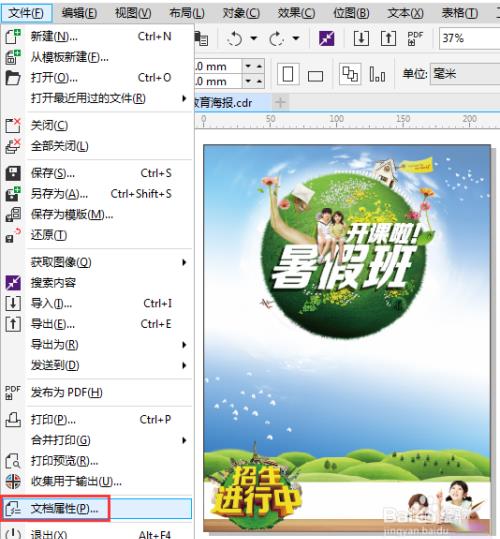Open the 视图(V) menu
The image size is (500, 539).
pos(133,13)
